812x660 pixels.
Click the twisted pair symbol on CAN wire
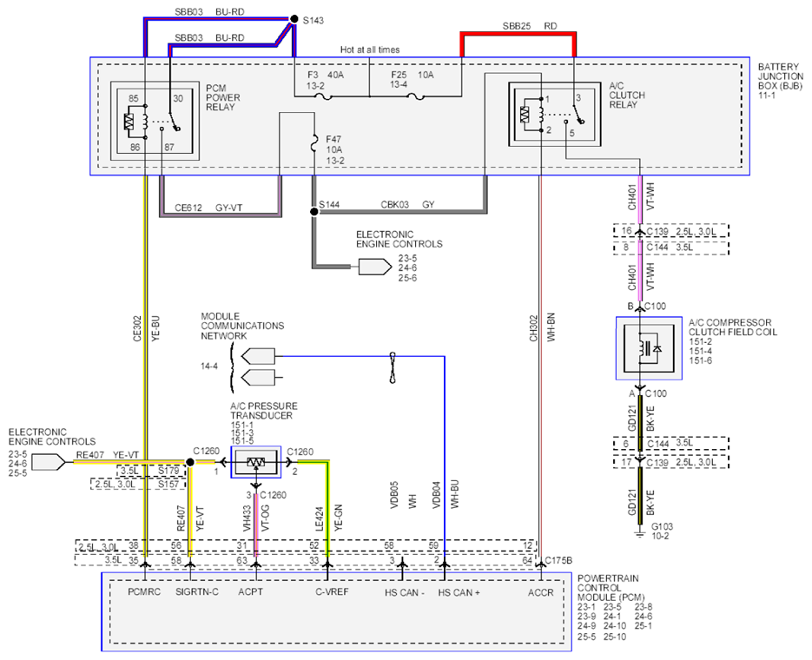pos(393,367)
